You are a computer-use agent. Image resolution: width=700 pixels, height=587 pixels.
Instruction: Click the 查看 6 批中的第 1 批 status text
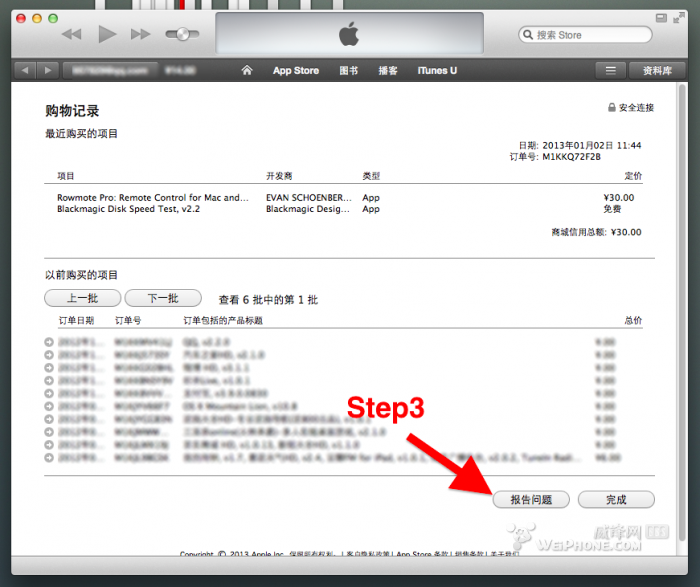(x=268, y=300)
